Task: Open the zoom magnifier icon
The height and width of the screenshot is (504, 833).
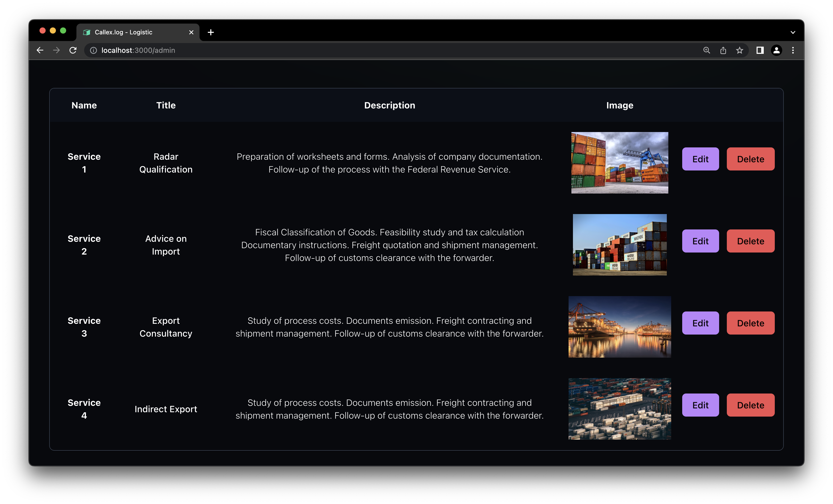Action: pyautogui.click(x=707, y=50)
